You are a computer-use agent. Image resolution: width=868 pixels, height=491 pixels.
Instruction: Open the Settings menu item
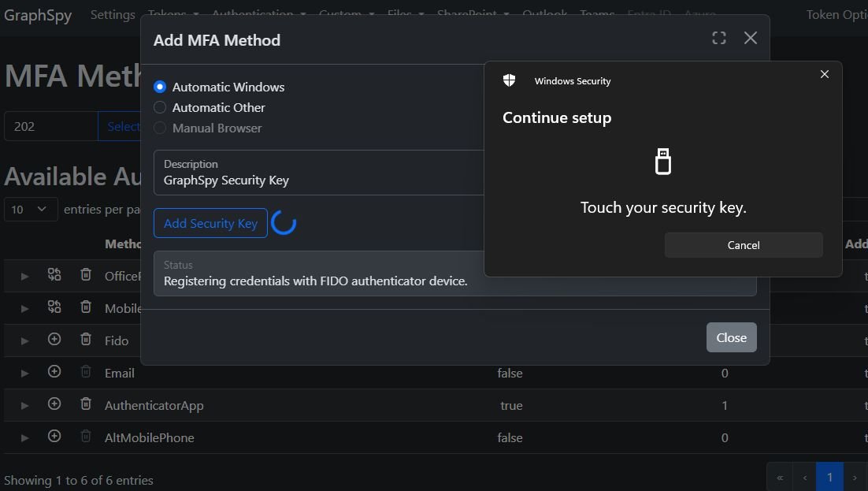(113, 14)
